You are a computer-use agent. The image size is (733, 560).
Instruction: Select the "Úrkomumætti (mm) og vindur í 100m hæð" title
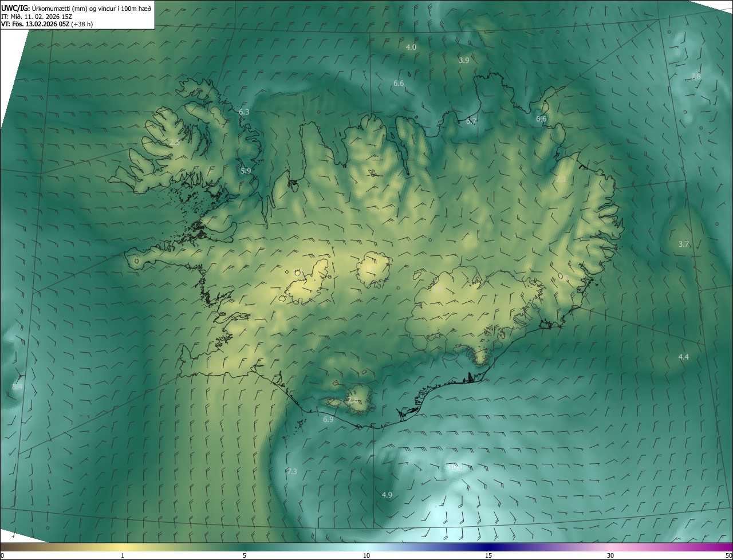92,9
